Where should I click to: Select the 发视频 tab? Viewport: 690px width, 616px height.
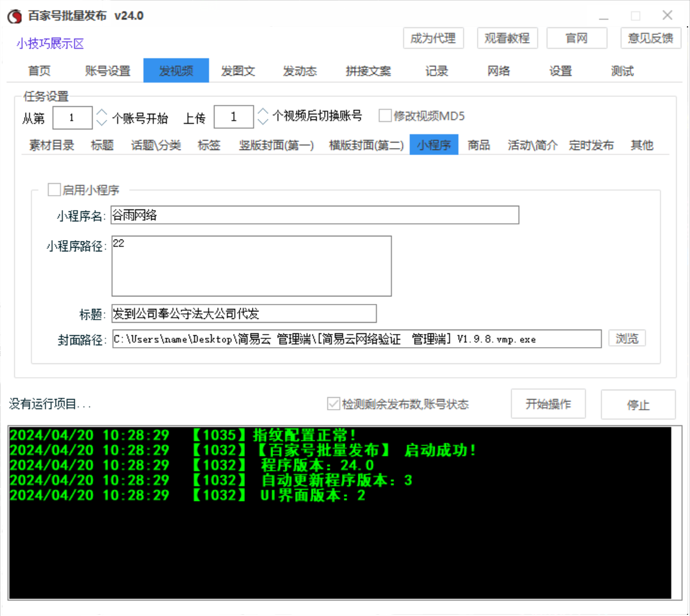coord(176,71)
